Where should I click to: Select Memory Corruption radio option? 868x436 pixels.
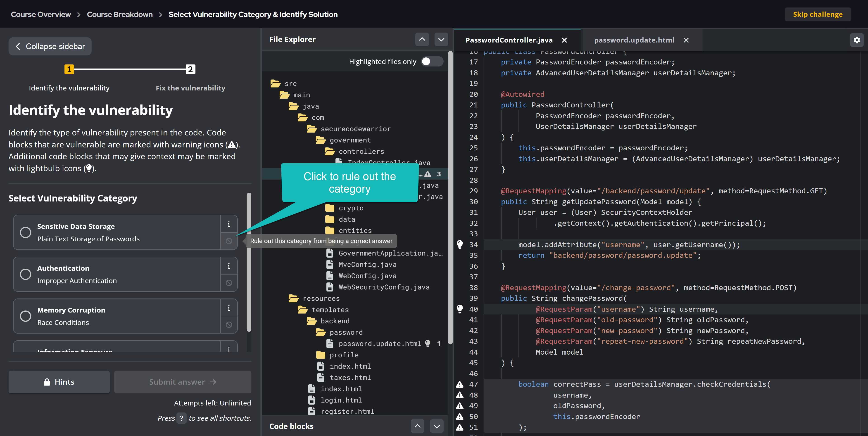pyautogui.click(x=25, y=316)
